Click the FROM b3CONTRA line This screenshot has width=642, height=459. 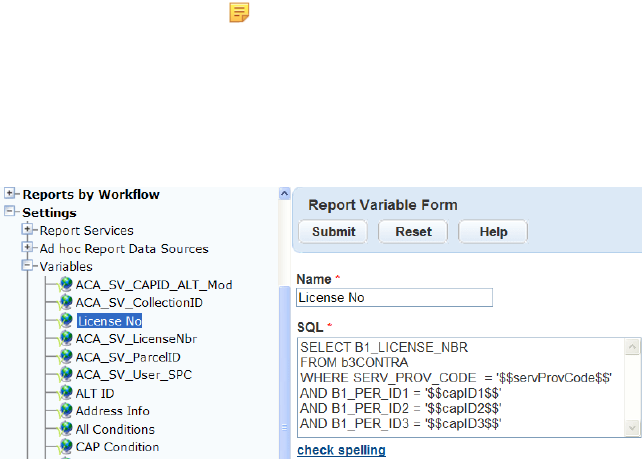tap(354, 362)
